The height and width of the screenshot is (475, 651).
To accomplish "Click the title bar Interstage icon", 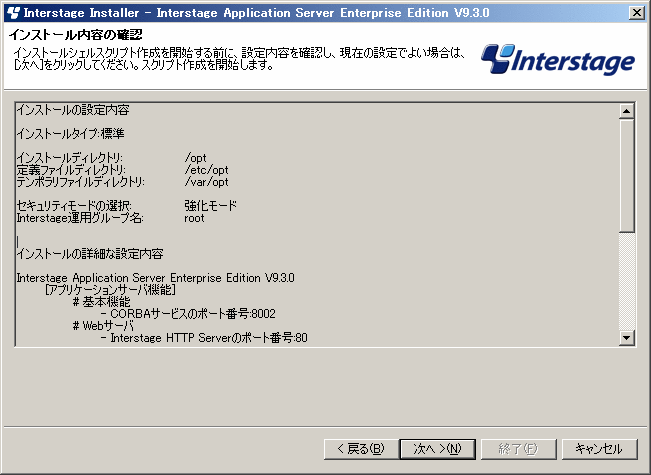I will click(x=13, y=13).
